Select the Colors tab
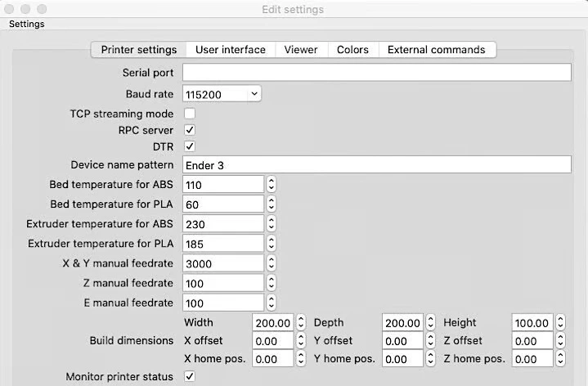 (x=352, y=50)
